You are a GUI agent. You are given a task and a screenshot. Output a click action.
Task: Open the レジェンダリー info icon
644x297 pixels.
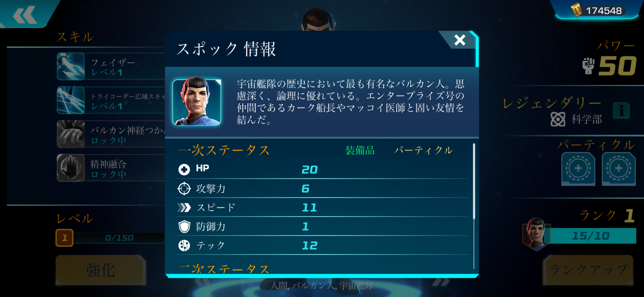point(621,111)
